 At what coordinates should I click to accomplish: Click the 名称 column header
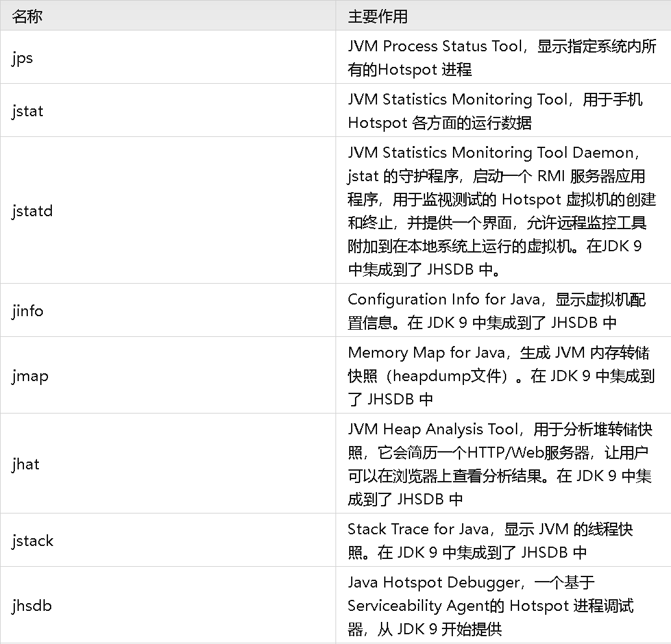(27, 16)
